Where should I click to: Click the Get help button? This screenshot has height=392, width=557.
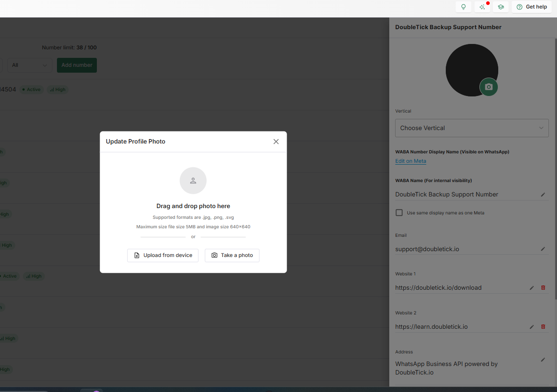(531, 7)
